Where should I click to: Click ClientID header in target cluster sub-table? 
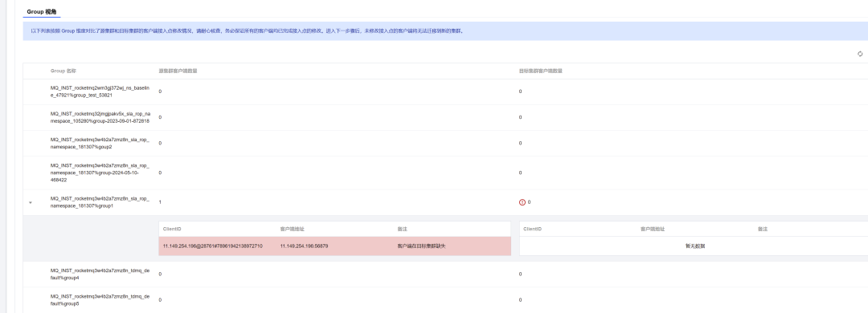click(533, 229)
